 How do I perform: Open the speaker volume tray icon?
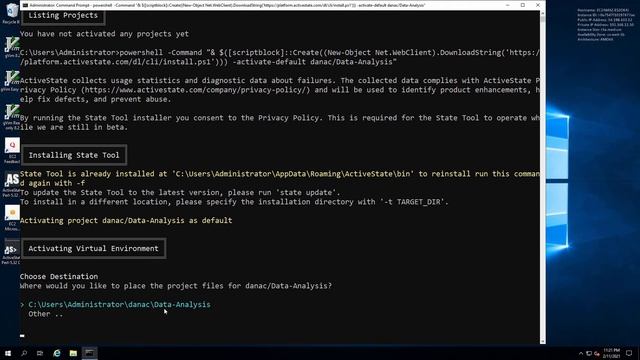(x=597, y=353)
